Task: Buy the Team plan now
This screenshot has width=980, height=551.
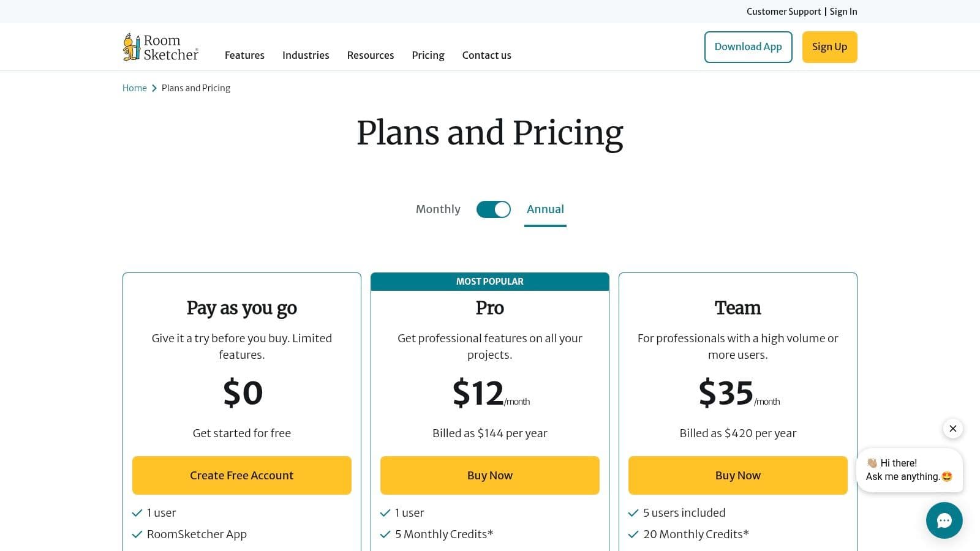Action: coord(737,475)
